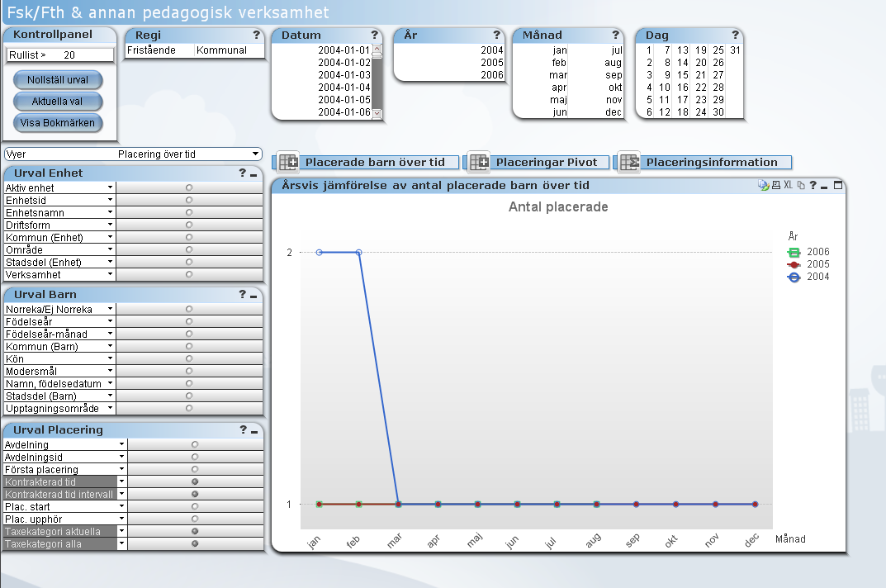Click the Visa Bokmärken button

tap(58, 123)
